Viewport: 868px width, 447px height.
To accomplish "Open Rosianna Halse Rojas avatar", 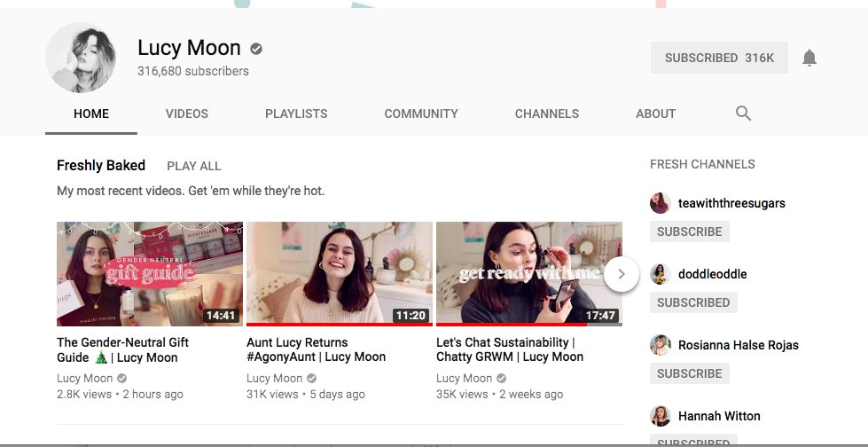I will tap(660, 345).
